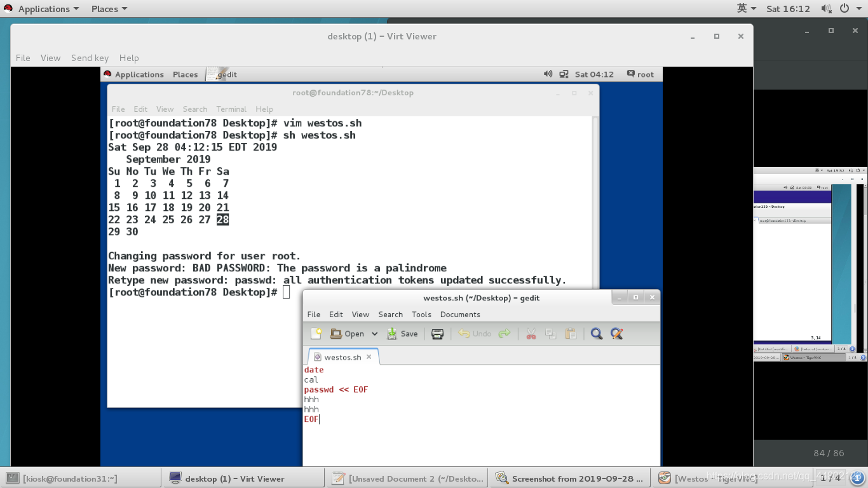The image size is (868, 488).
Task: Create new document in gedit toolbar
Action: tap(316, 334)
